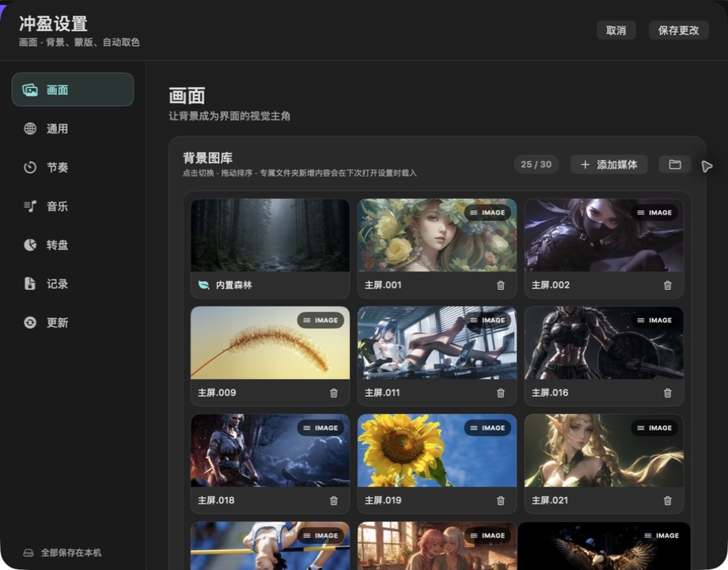Delete background 主屏.009 with trash icon

click(334, 393)
